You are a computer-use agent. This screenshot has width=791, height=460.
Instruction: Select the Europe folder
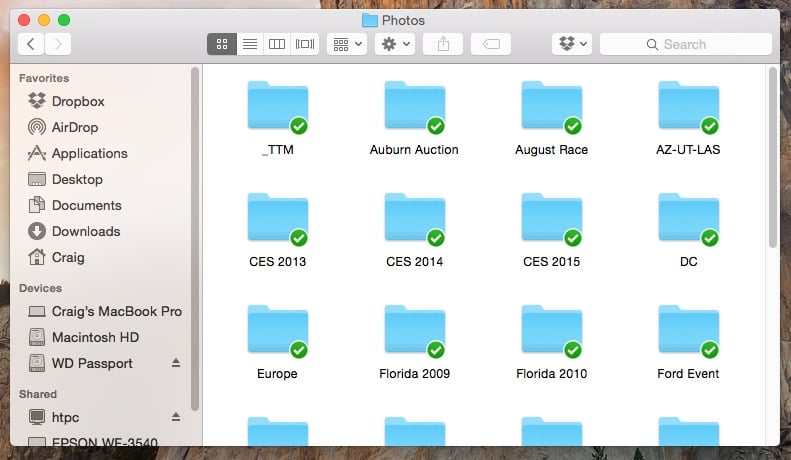(x=278, y=330)
